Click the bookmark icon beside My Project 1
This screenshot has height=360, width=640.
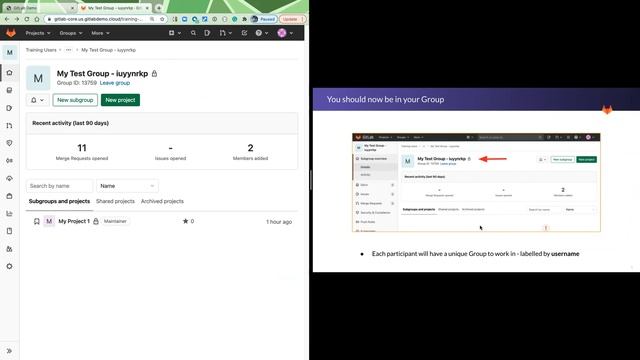[x=37, y=221]
